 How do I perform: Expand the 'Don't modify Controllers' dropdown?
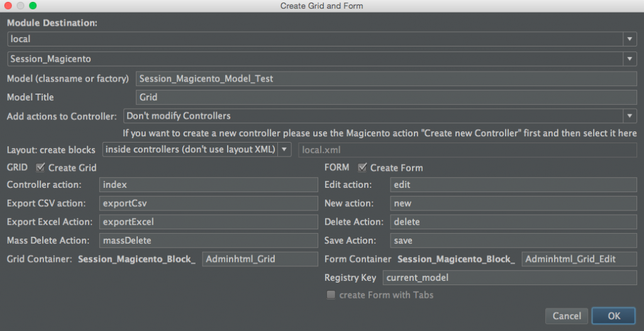380,116
